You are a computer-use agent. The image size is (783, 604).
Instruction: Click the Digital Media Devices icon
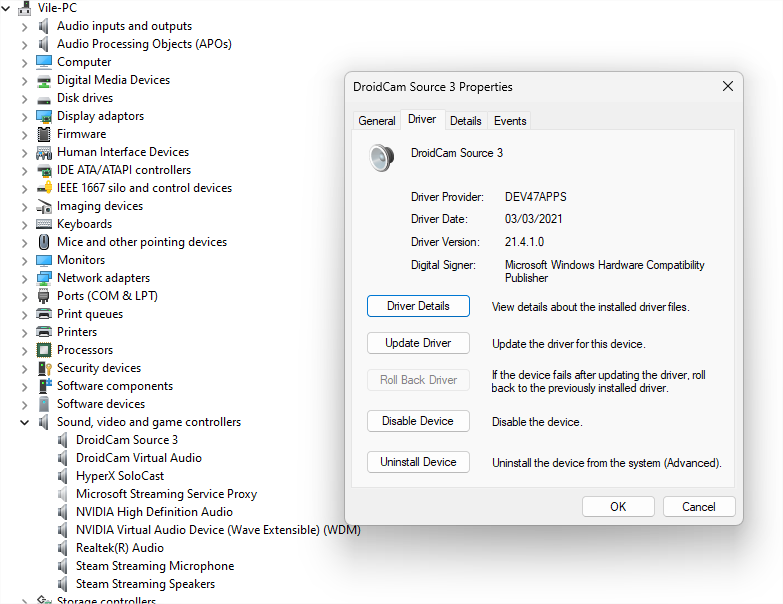(x=44, y=80)
